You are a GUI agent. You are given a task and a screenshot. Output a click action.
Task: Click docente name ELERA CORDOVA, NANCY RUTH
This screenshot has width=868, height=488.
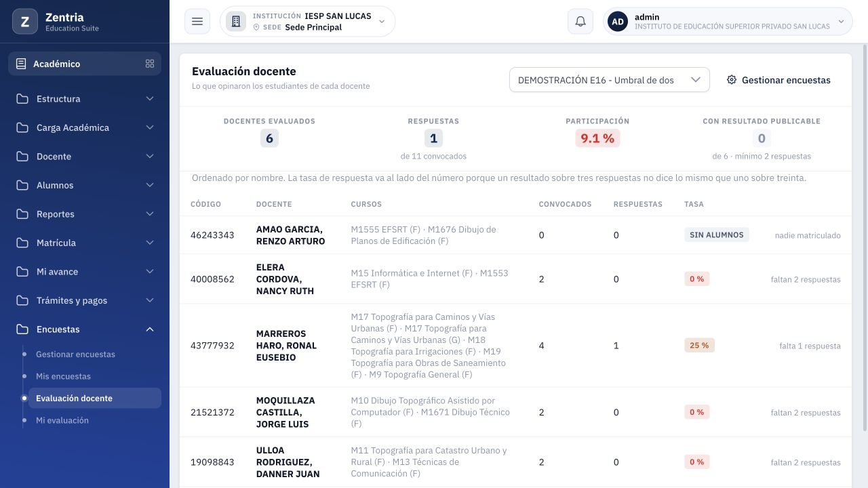point(284,279)
